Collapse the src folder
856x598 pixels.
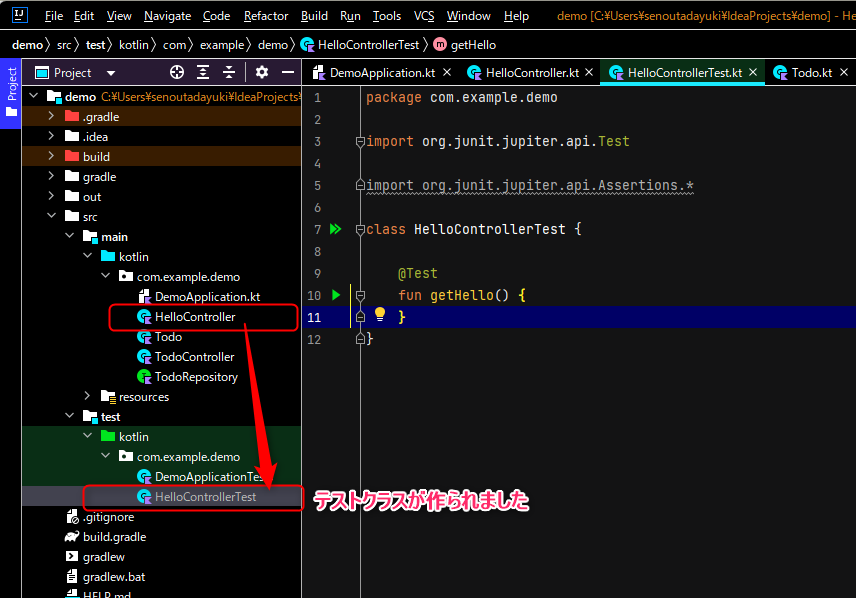(51, 216)
